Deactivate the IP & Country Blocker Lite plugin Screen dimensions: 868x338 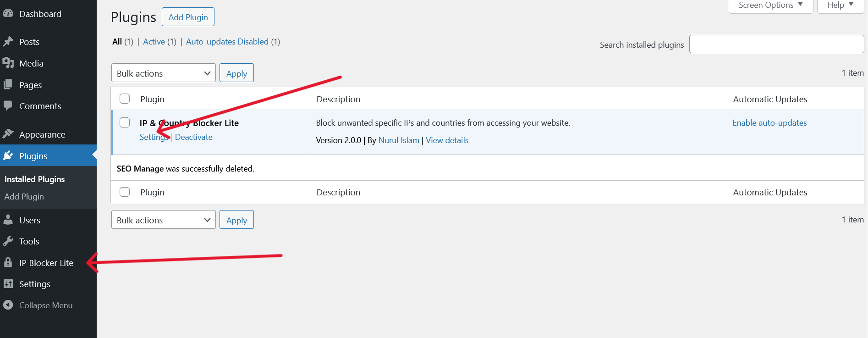coord(193,137)
